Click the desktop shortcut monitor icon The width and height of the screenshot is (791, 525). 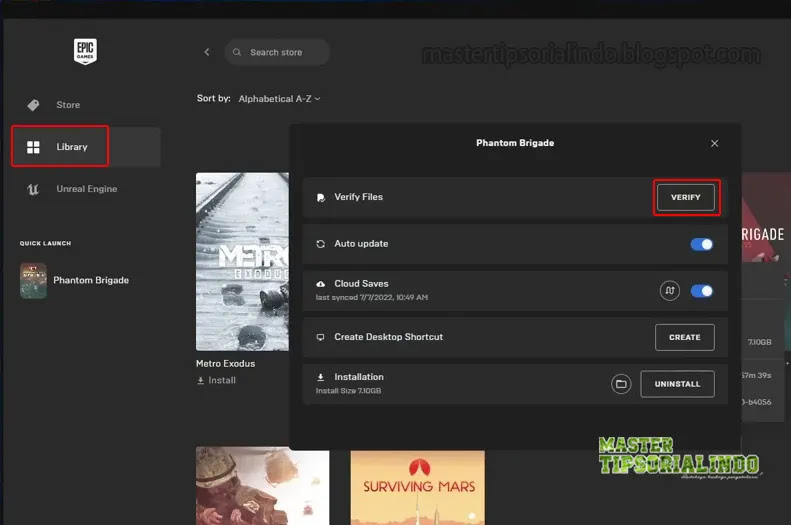point(320,337)
